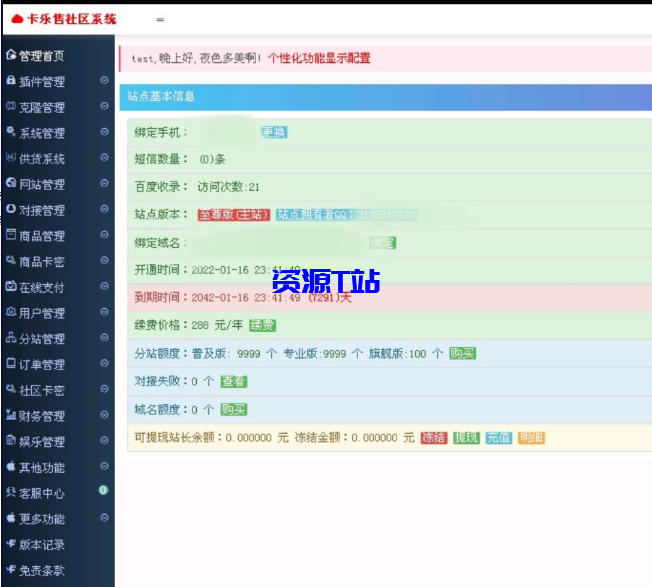This screenshot has height=587, width=652.
Task: Expand the 对接管理 arrow
Action: pyautogui.click(x=104, y=209)
